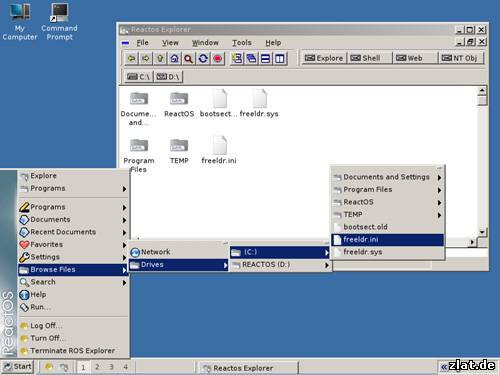Open the Tools menu
This screenshot has width=500, height=375.
[x=242, y=43]
